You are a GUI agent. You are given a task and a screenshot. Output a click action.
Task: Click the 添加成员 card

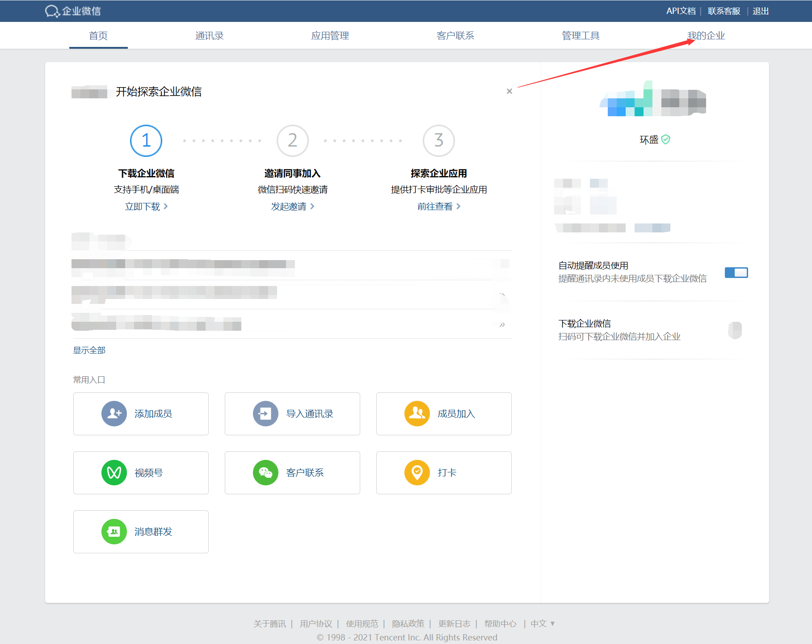[x=141, y=414]
